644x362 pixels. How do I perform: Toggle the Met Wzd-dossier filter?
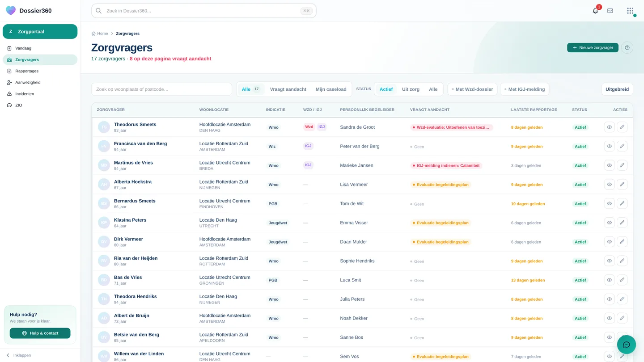pyautogui.click(x=472, y=89)
